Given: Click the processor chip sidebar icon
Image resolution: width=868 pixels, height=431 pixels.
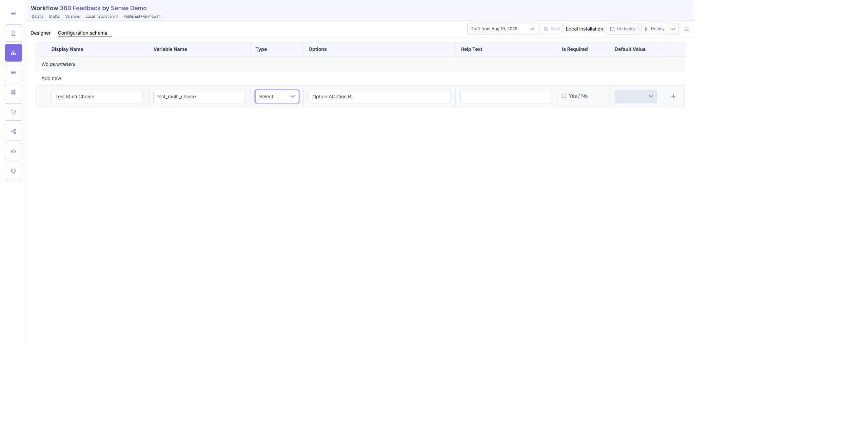Looking at the screenshot, I should click(x=14, y=92).
